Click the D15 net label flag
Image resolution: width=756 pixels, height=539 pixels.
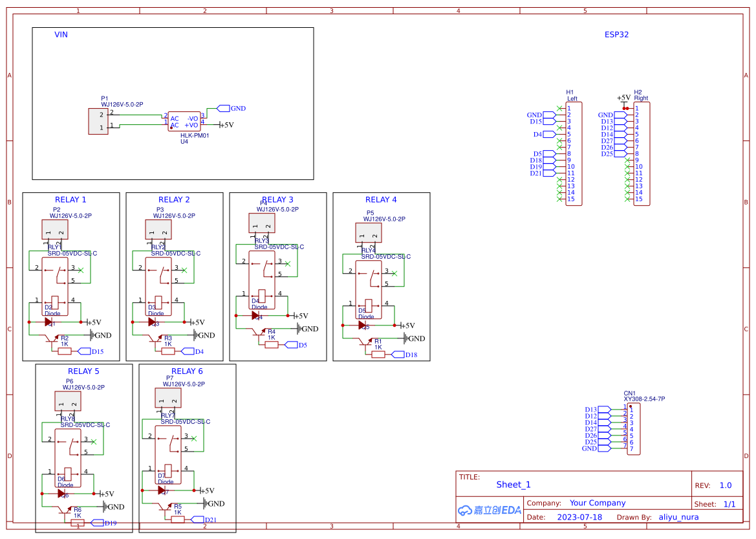click(85, 351)
